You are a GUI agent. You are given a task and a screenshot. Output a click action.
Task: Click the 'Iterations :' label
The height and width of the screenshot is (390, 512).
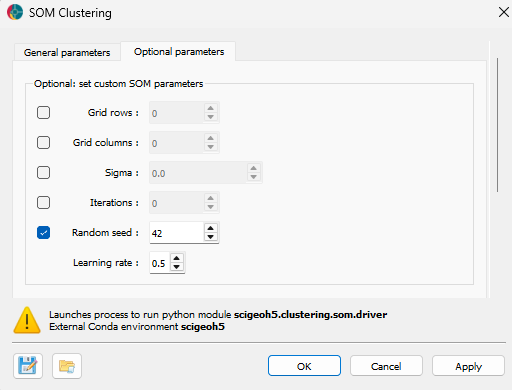pyautogui.click(x=114, y=203)
